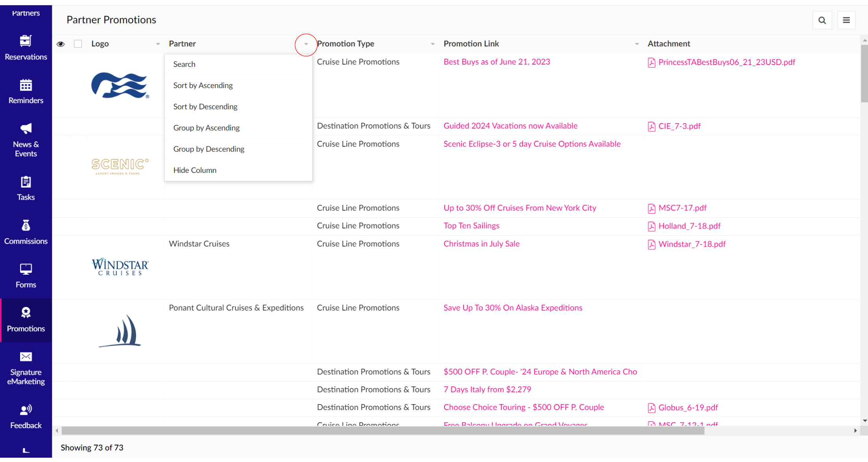Open Reminders calendar icon

point(26,85)
